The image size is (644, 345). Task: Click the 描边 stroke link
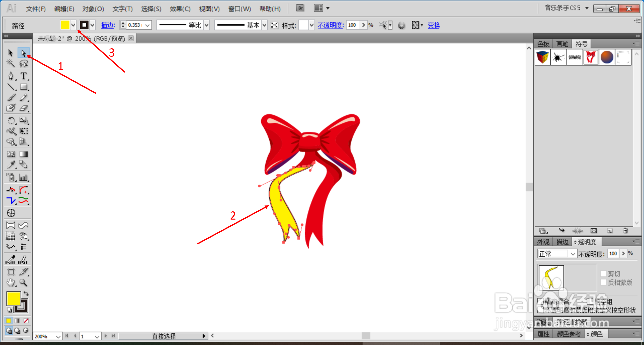tap(108, 25)
